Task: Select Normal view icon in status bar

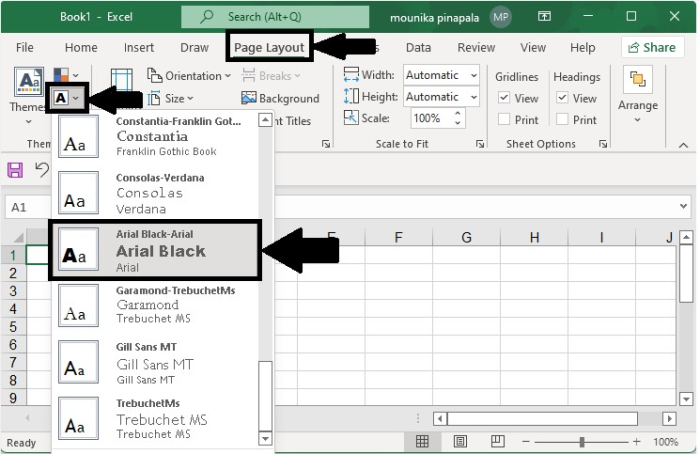Action: tap(423, 442)
